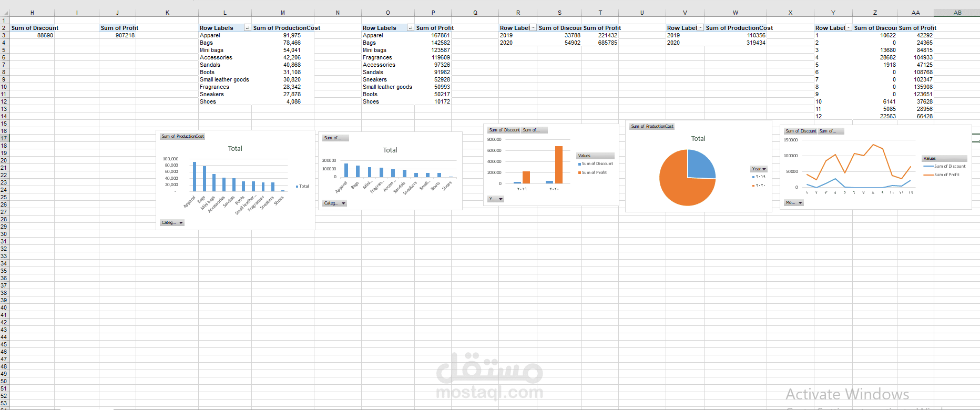Screen dimensions: 980x410
Task: Click cell with value 907218
Action: click(118, 35)
